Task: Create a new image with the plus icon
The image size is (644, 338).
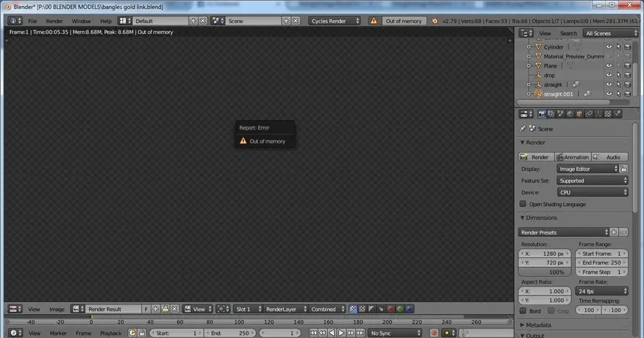Action: (156, 309)
